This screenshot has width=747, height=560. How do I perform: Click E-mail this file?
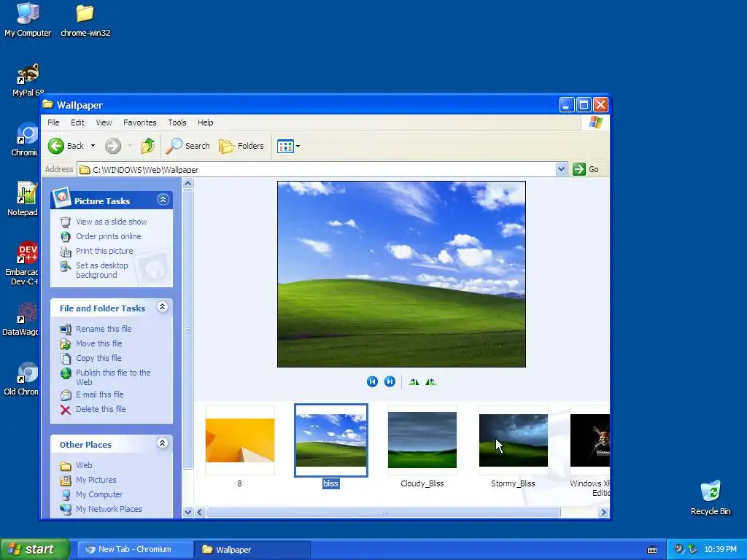pos(99,394)
